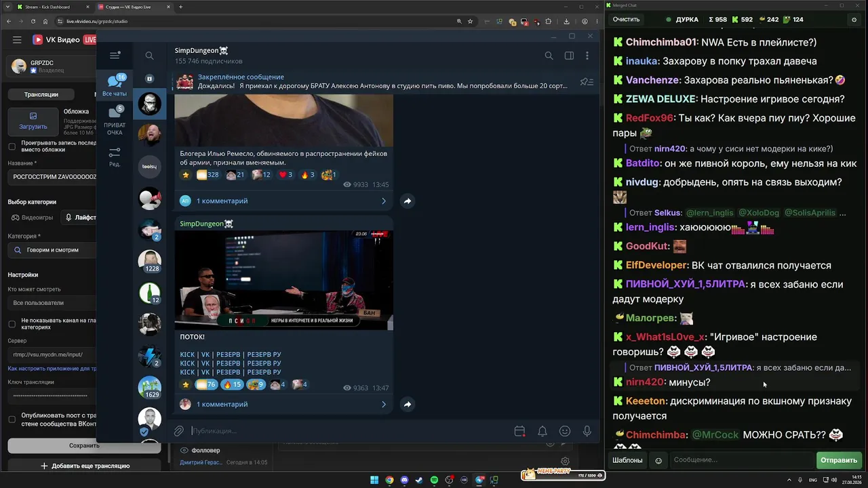Open Chrome extensions puzzle icon
The image size is (868, 488).
click(x=549, y=21)
